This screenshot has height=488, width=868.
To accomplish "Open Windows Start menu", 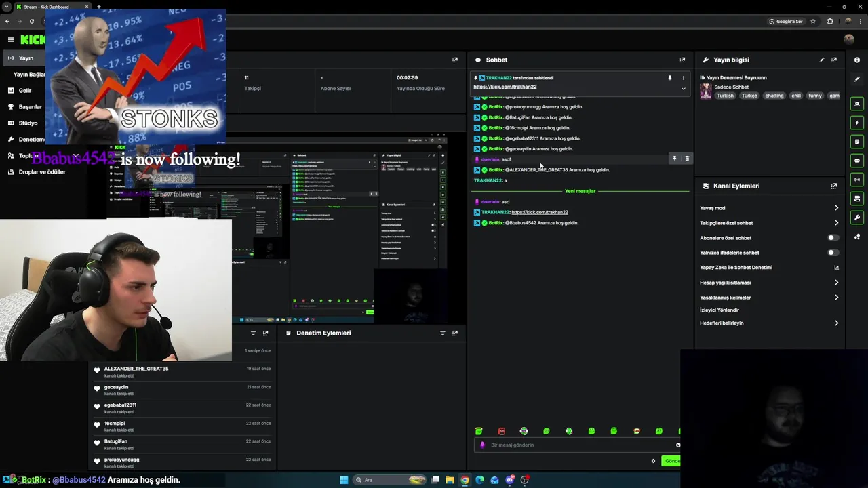I will click(x=344, y=480).
